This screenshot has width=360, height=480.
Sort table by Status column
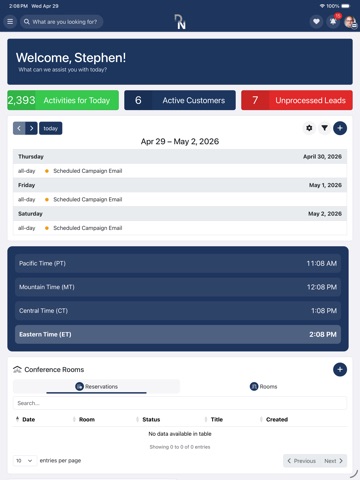pyautogui.click(x=151, y=420)
